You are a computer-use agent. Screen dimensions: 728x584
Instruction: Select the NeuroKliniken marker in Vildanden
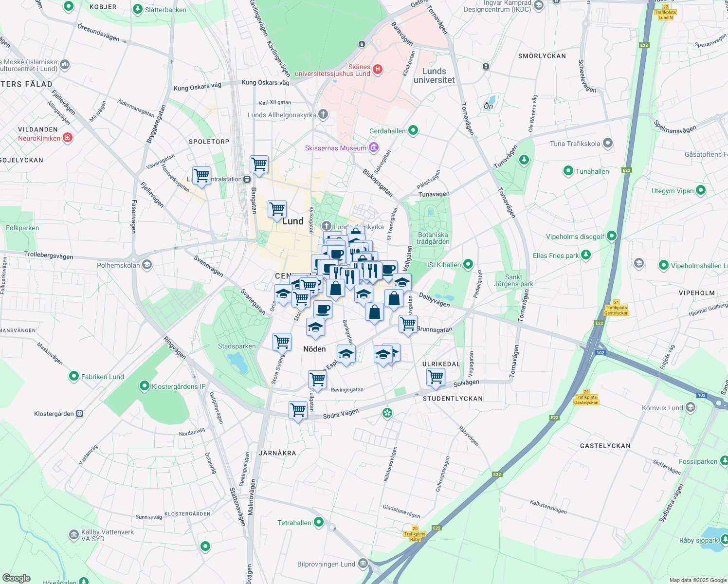[x=68, y=138]
